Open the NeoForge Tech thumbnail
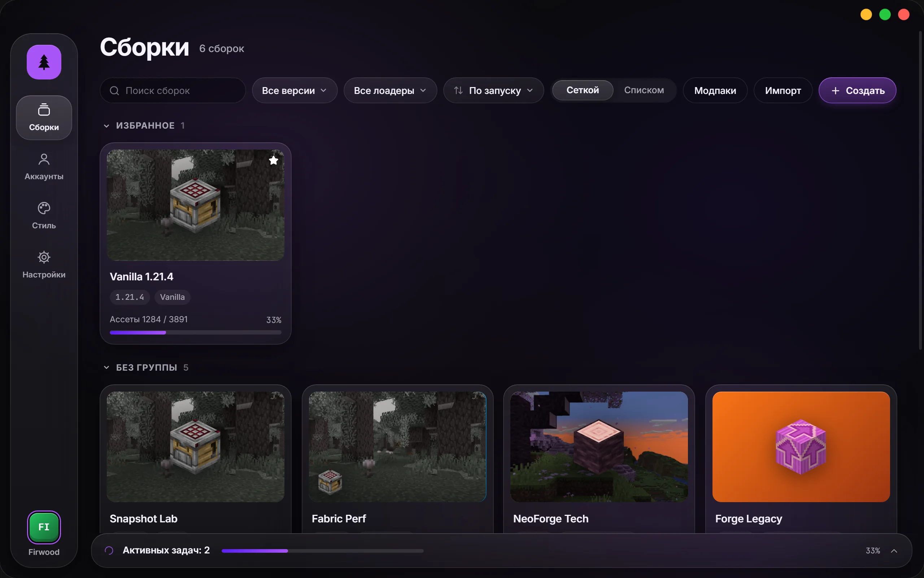 (x=599, y=447)
